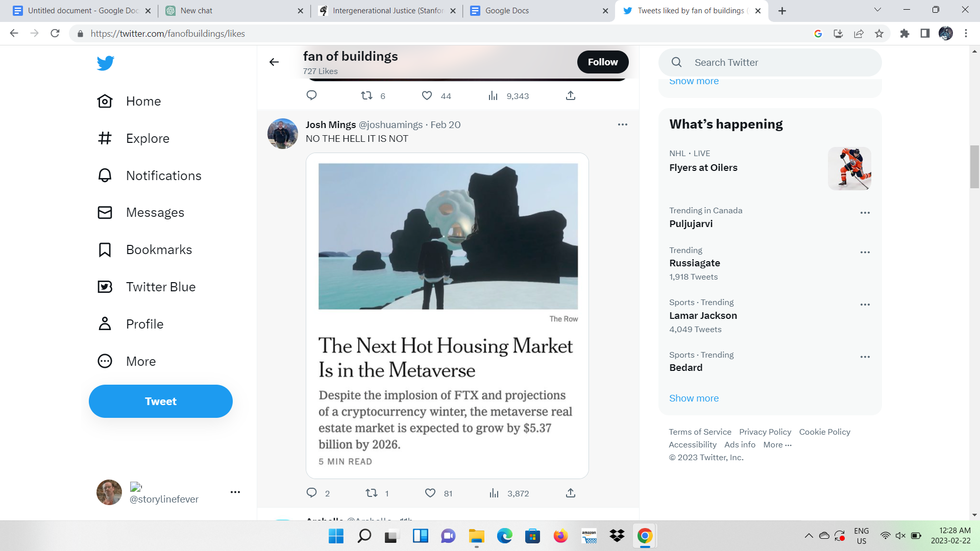Open options for Bedard trend
The height and width of the screenshot is (551, 980).
[865, 357]
